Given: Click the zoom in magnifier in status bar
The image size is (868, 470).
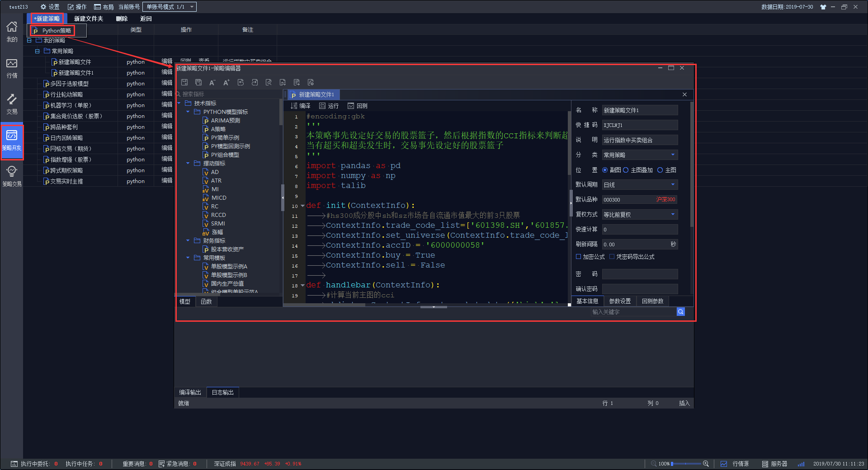Looking at the screenshot, I should pyautogui.click(x=706, y=464).
